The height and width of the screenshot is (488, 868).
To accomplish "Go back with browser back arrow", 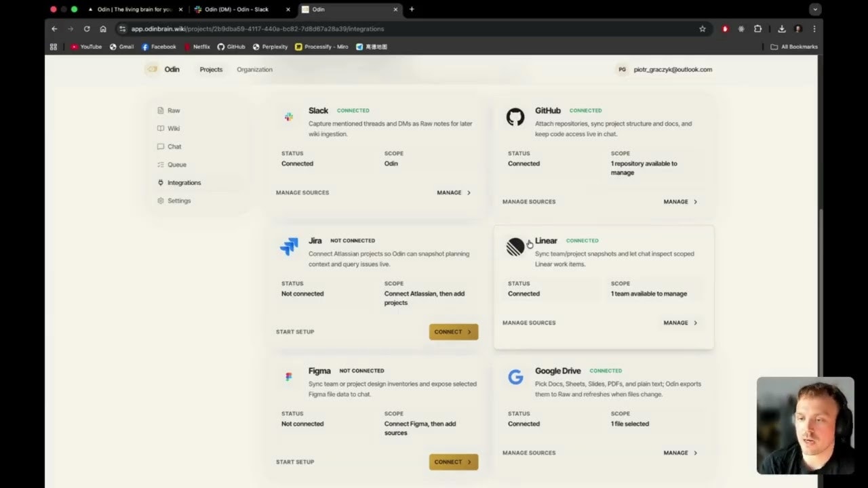I will pyautogui.click(x=54, y=29).
